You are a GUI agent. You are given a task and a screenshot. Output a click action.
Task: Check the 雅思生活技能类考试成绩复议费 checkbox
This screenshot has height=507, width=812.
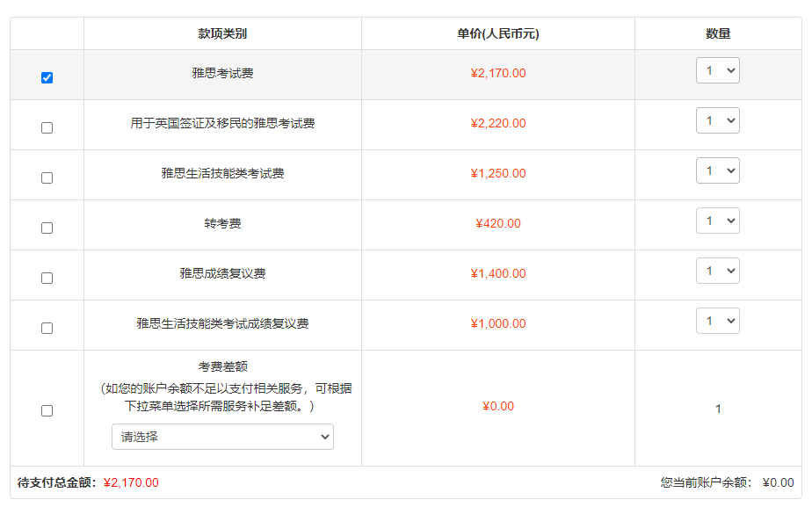[x=47, y=328]
